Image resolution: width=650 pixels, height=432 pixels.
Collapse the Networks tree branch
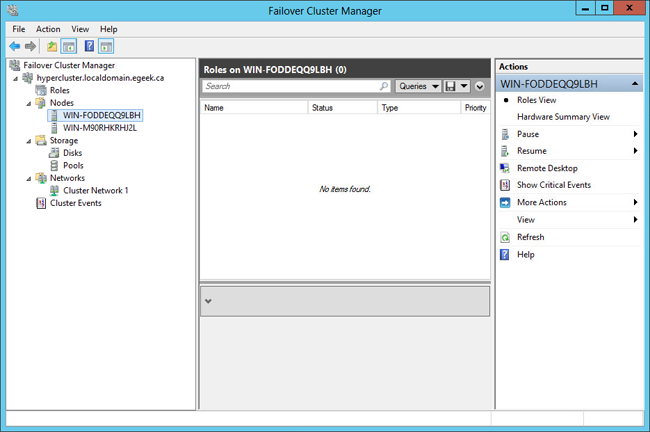coord(29,179)
